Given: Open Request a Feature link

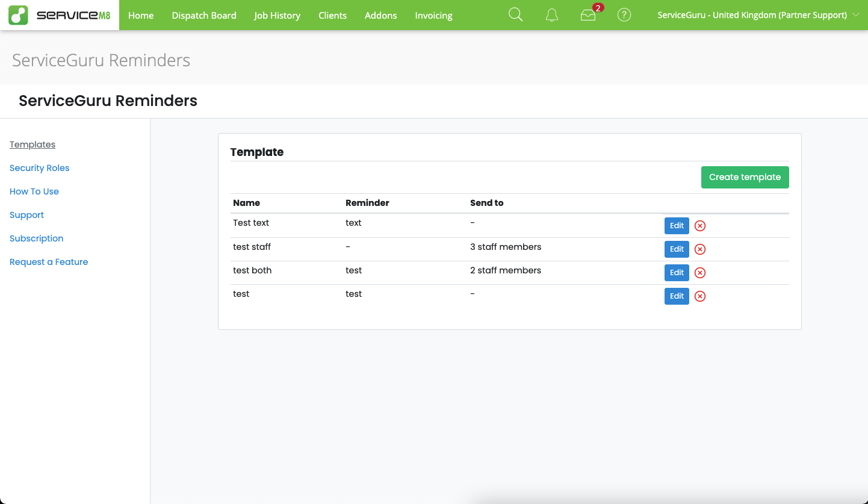Looking at the screenshot, I should [49, 262].
